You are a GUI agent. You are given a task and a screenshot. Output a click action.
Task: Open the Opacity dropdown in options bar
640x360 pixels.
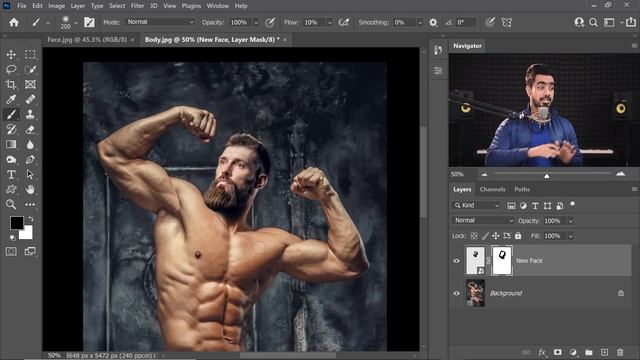point(256,22)
